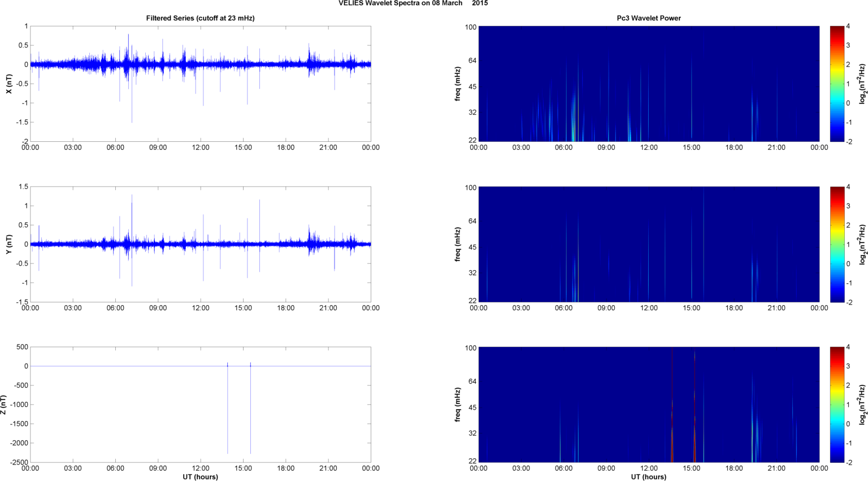Click the '15:00' tick under the bottom spectrogram
The width and height of the screenshot is (868, 481).
(692, 469)
